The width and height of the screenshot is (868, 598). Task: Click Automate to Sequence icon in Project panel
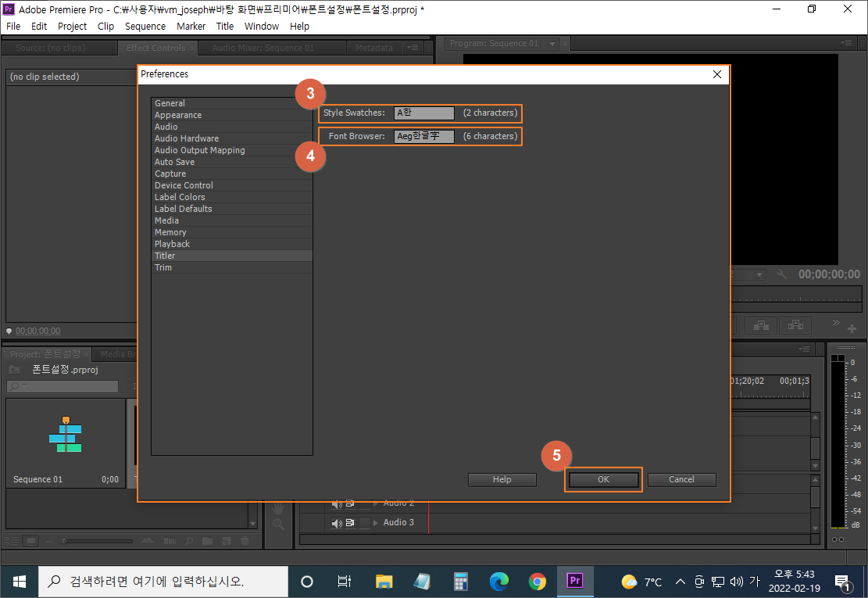170,541
